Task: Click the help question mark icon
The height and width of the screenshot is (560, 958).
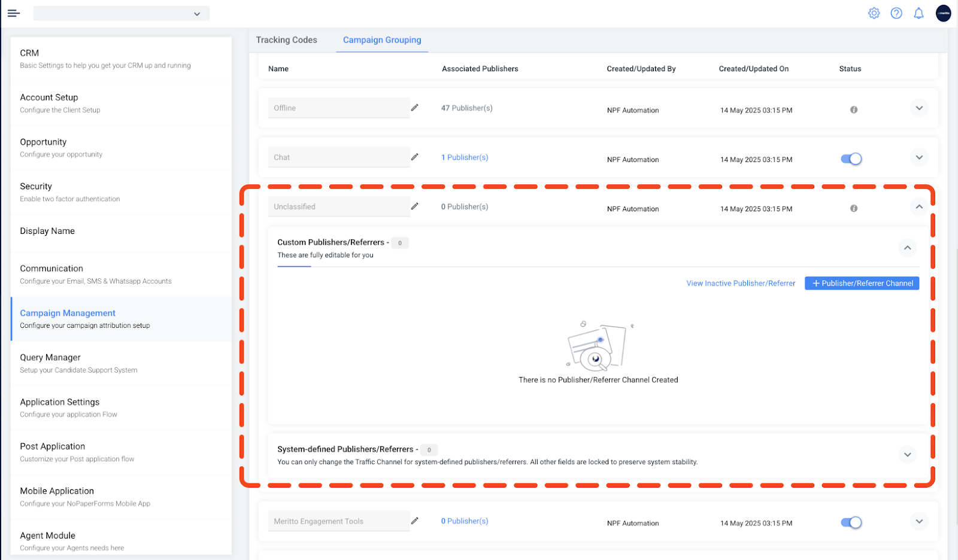Action: point(896,13)
